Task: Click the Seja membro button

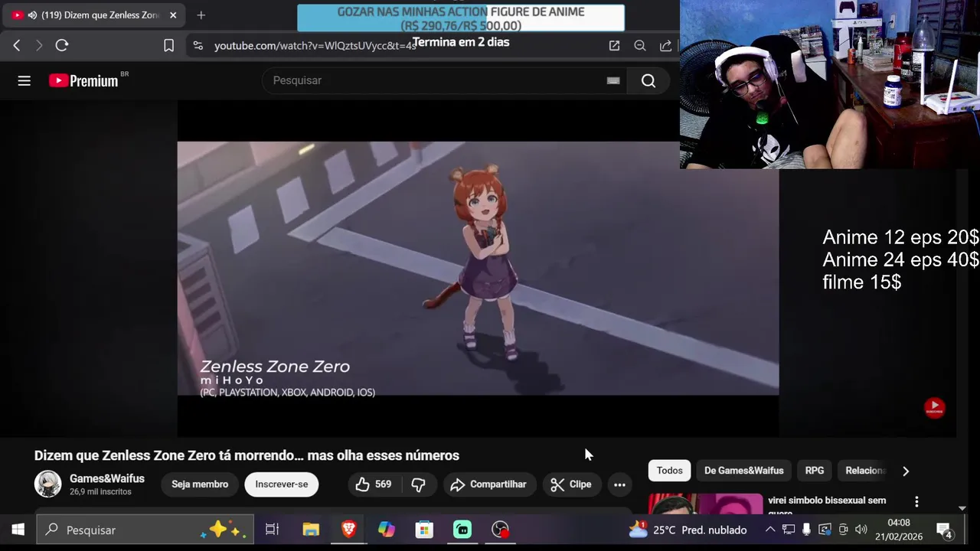Action: [x=200, y=484]
